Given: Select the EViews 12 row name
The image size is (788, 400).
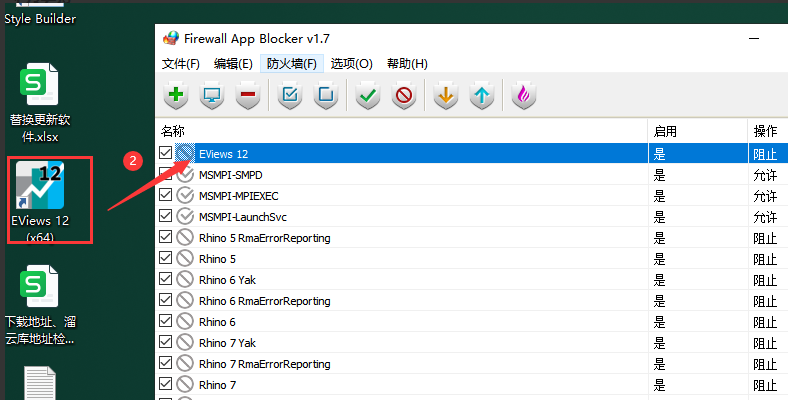Looking at the screenshot, I should point(224,154).
